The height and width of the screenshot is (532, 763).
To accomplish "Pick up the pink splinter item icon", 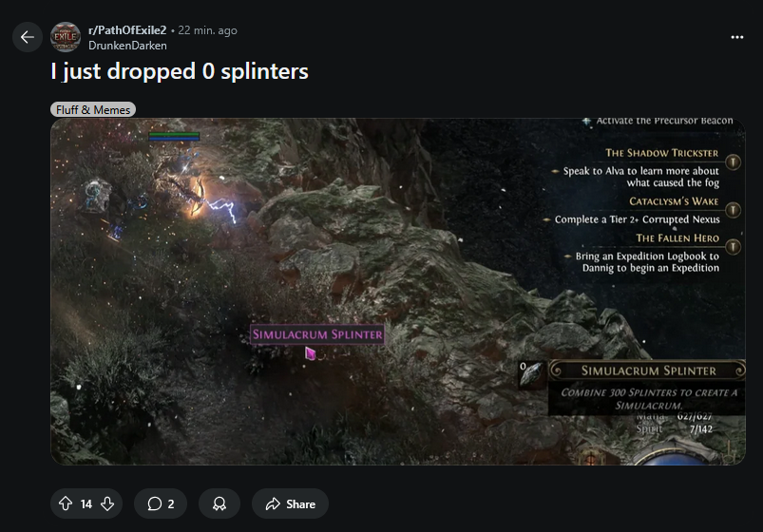I will (x=310, y=353).
